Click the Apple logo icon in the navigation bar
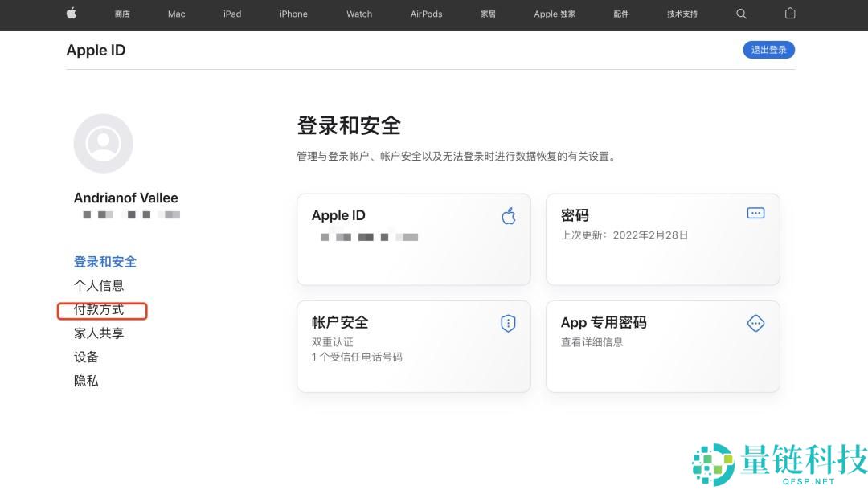Viewport: 868px width, 490px height. 71,14
